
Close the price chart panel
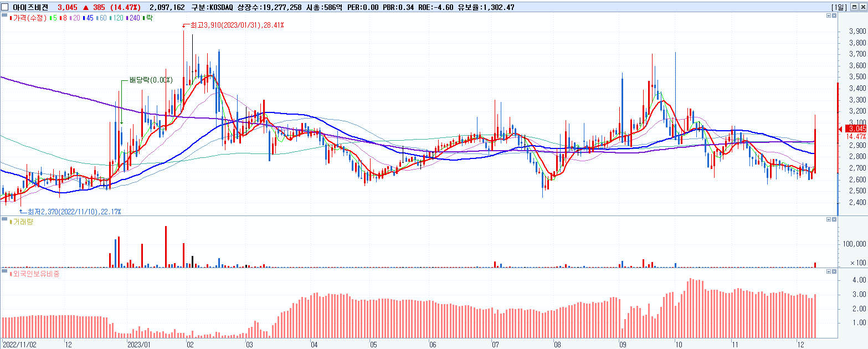pyautogui.click(x=835, y=16)
